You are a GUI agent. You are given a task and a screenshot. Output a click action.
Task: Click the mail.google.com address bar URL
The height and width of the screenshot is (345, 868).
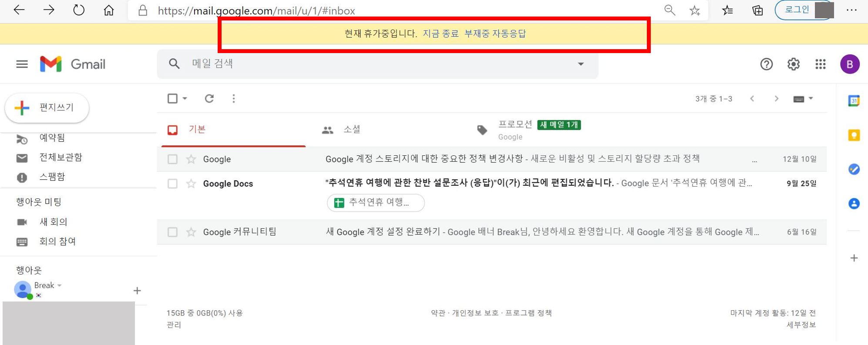(x=256, y=10)
